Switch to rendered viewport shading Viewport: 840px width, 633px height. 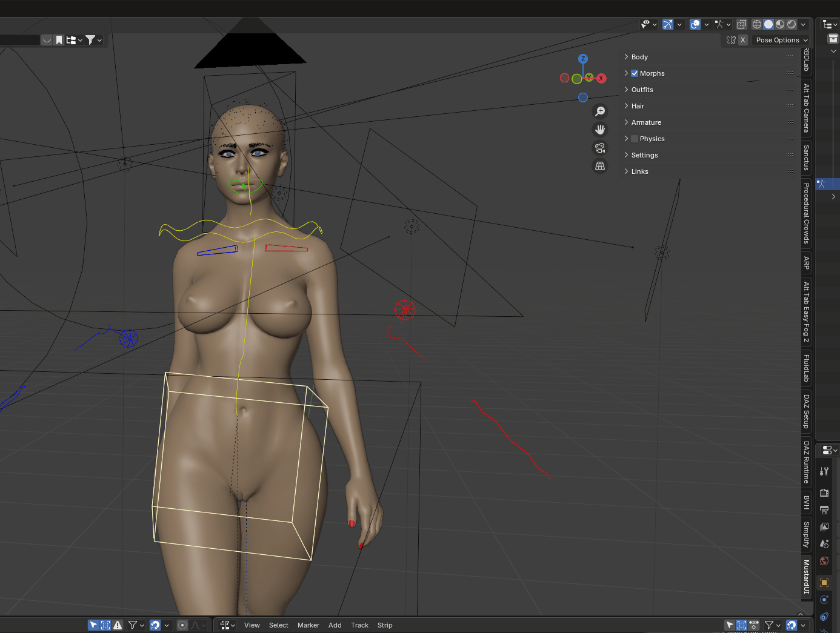click(792, 24)
